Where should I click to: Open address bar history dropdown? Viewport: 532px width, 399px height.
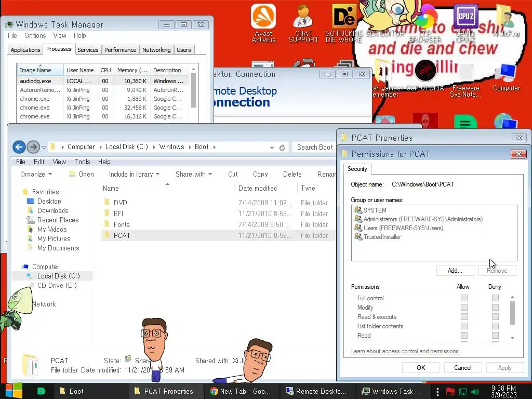click(x=272, y=148)
